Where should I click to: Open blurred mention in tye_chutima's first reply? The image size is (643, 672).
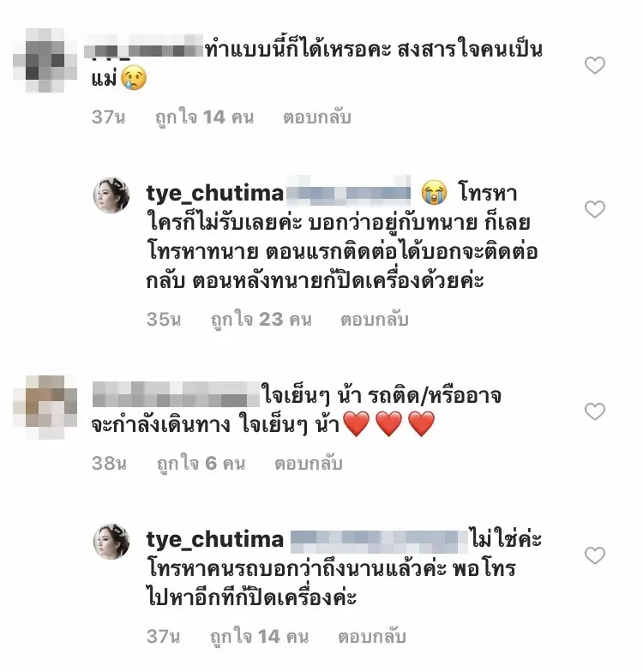click(348, 192)
